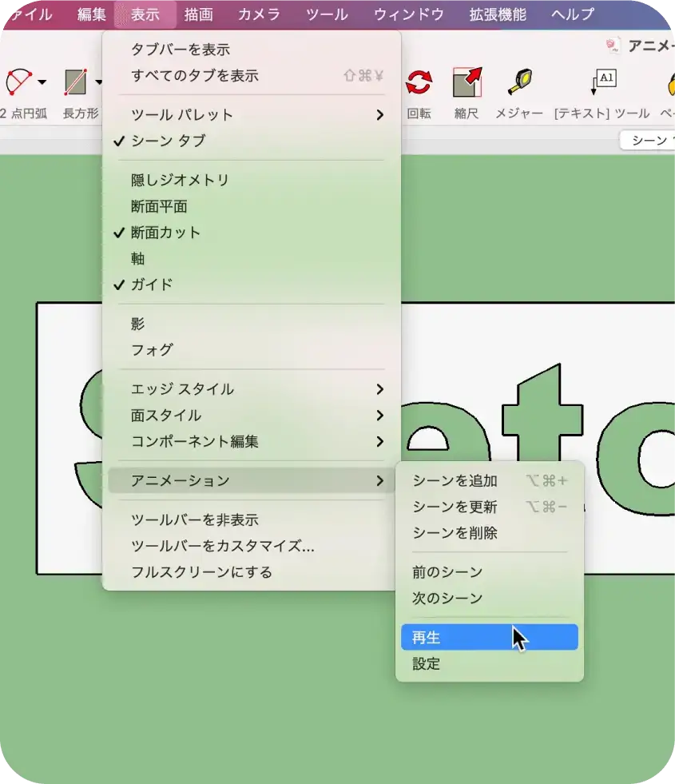Image resolution: width=675 pixels, height=784 pixels.
Task: Toggle the ガイド visibility option
Action: coord(152,285)
